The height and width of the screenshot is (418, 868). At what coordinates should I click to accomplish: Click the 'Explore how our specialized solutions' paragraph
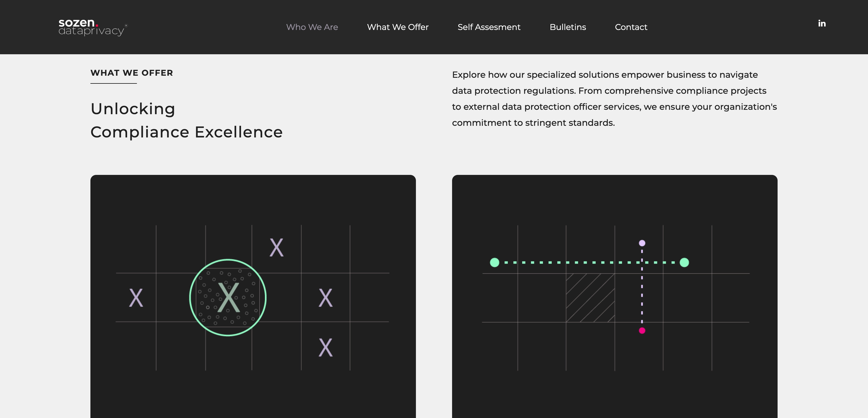pos(614,98)
